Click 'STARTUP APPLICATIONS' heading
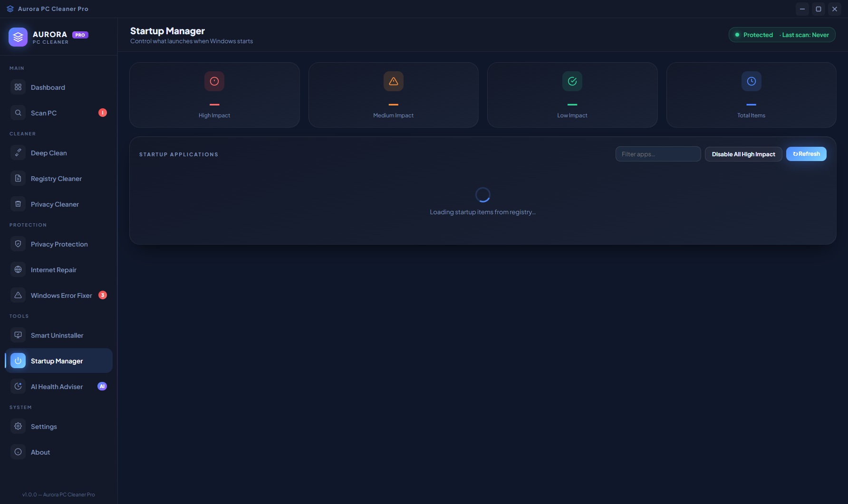The height and width of the screenshot is (504, 848). (x=179, y=154)
